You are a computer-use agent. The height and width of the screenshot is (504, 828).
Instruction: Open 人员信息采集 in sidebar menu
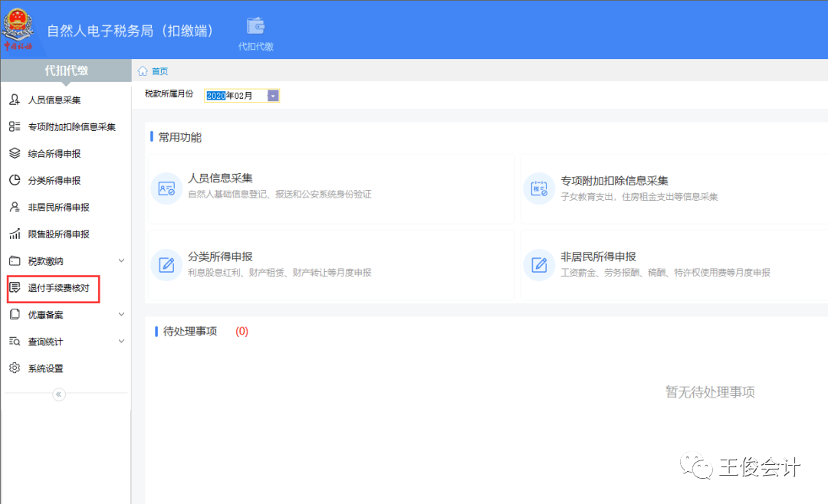coord(54,100)
